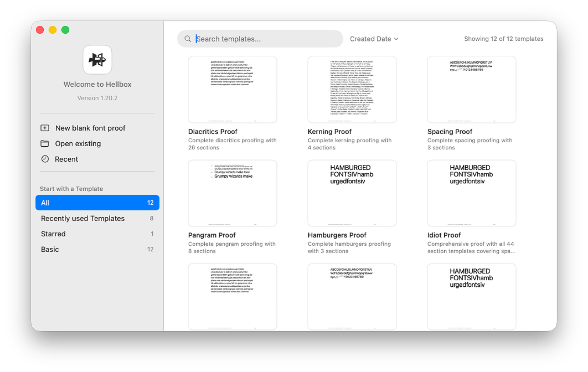Click the Idiot Proof title

pyautogui.click(x=444, y=235)
